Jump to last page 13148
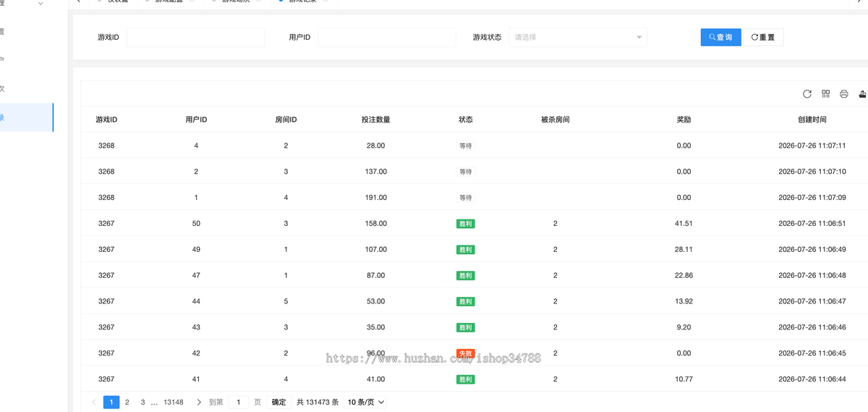Viewport: 868px width, 412px height. (x=174, y=402)
